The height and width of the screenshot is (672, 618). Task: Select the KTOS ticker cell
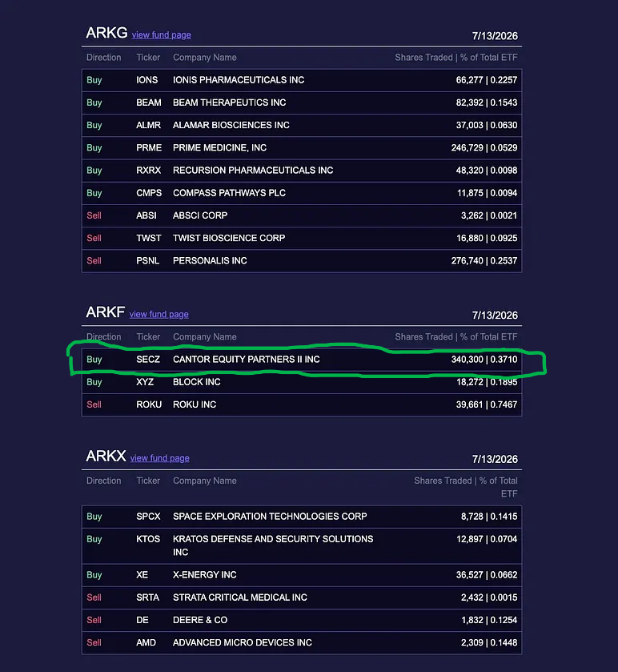148,539
